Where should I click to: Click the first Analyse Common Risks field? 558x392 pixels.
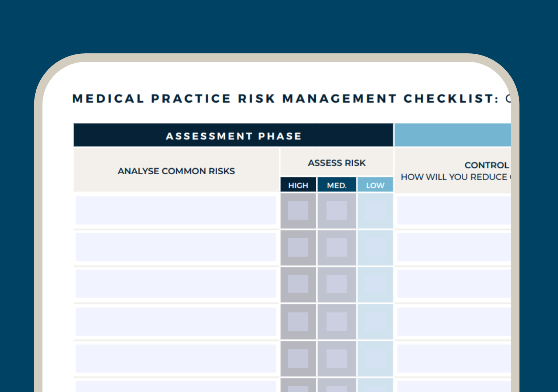click(176, 211)
